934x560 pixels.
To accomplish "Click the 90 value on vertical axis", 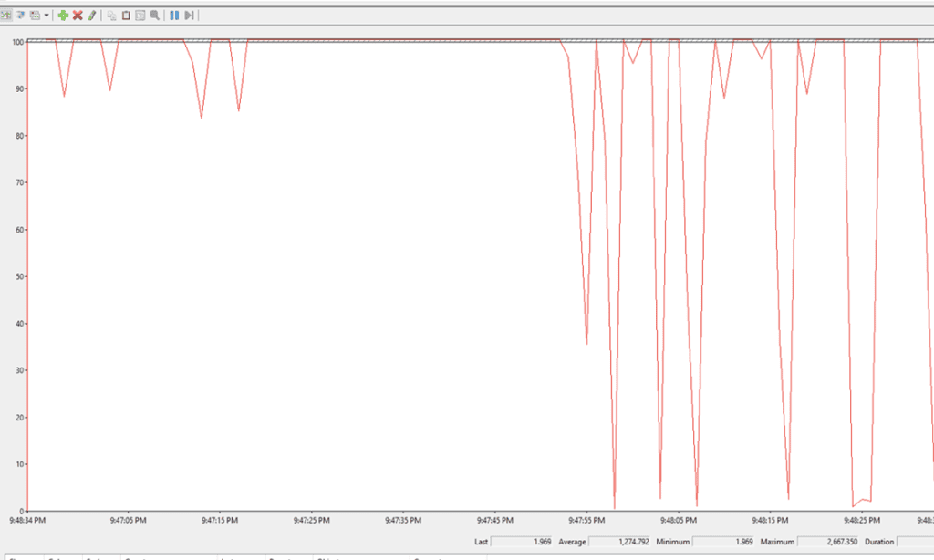I will coord(20,88).
